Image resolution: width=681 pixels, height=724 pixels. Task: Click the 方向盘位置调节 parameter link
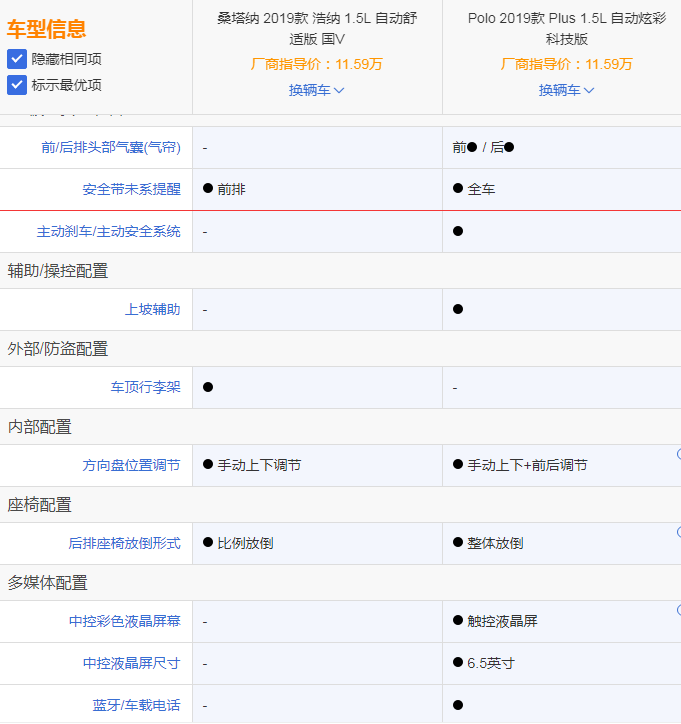point(131,465)
